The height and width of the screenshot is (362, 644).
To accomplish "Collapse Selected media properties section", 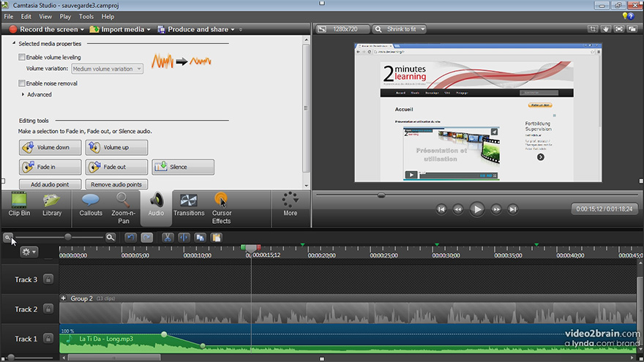I will point(14,43).
